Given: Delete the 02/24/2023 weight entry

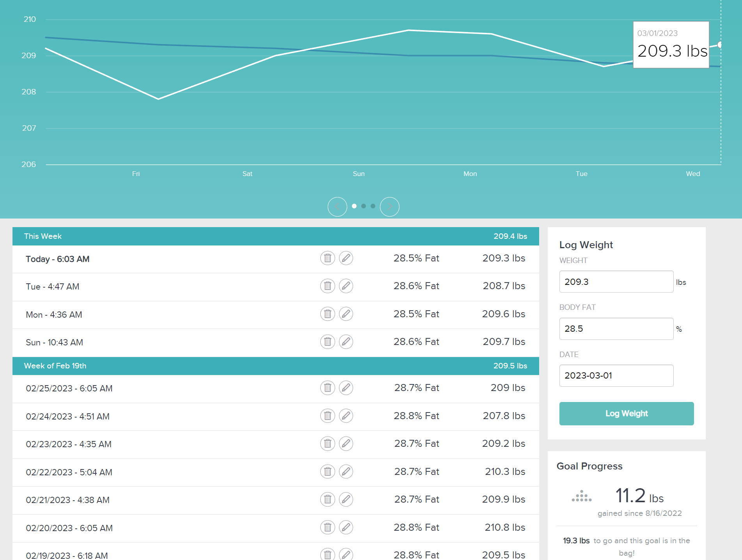Looking at the screenshot, I should point(327,416).
